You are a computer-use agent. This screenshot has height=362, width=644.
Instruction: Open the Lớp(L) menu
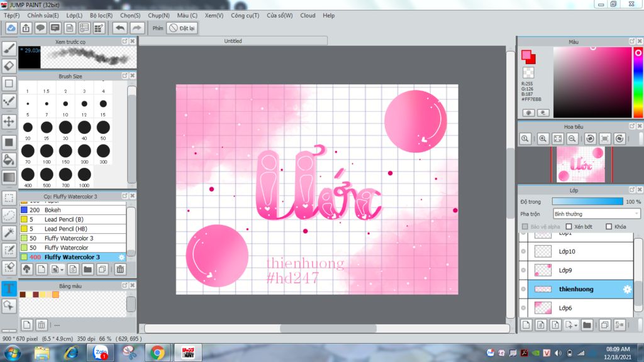click(x=74, y=16)
